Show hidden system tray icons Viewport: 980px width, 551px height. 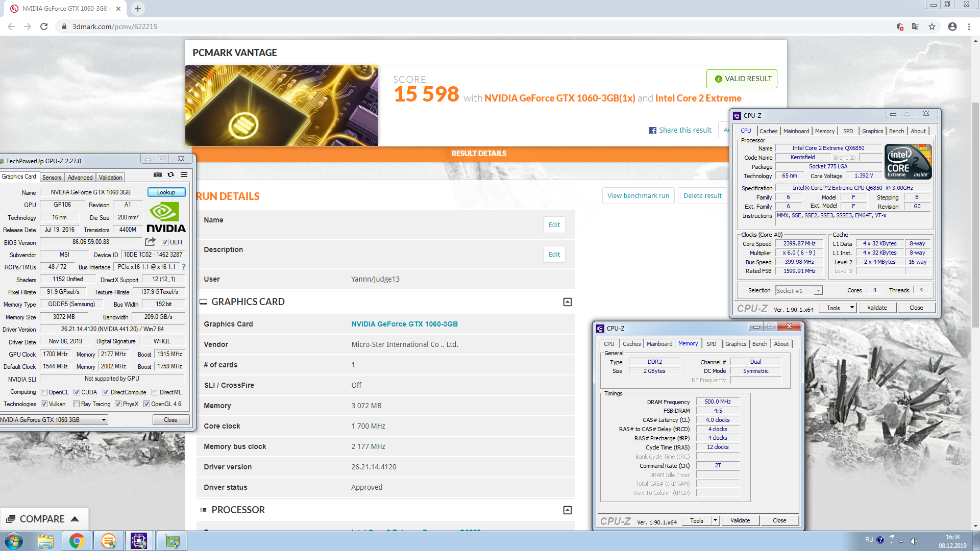point(901,541)
